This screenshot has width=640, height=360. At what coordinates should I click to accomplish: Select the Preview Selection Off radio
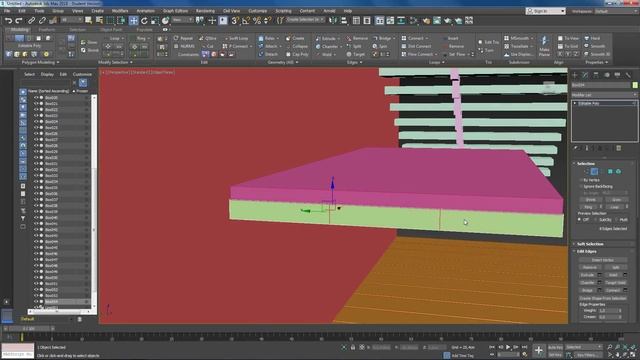580,220
